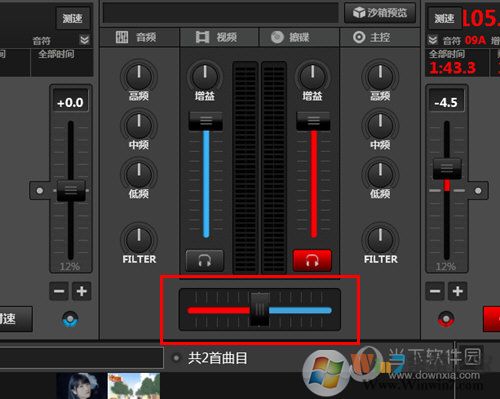500x399 pixels.
Task: Click radio dot beside 共2首曲目
Action: pyautogui.click(x=176, y=358)
